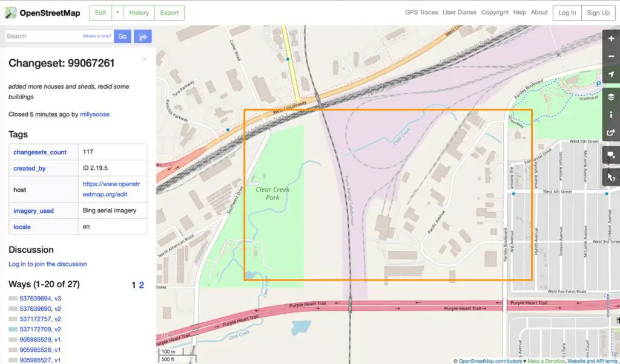This screenshot has width=620, height=364.
Task: Open the map Layers panel
Action: (611, 97)
